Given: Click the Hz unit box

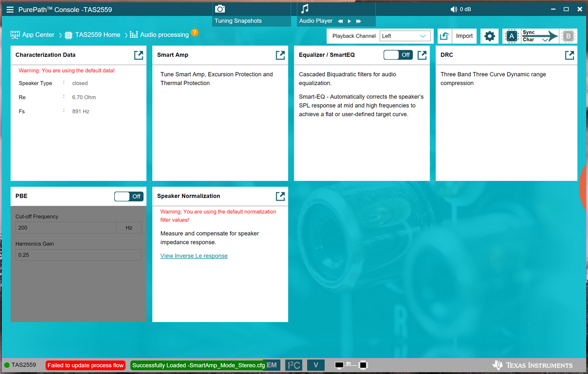Looking at the screenshot, I should (129, 228).
